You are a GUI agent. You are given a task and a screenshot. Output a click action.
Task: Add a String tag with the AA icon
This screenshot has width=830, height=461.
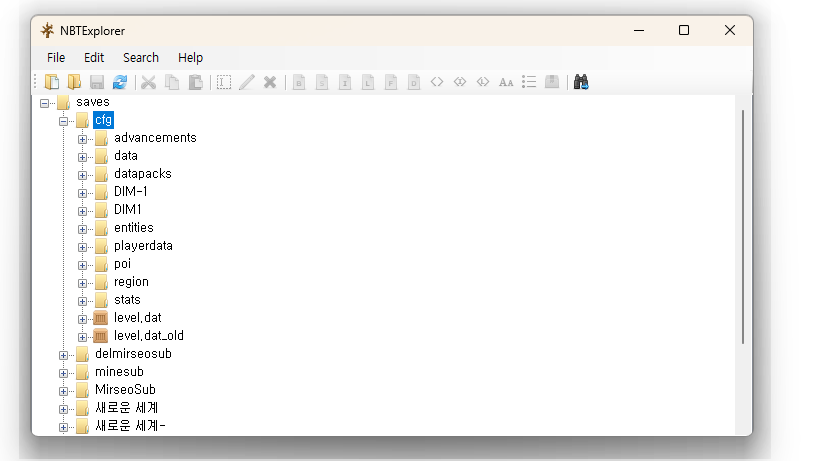click(x=506, y=82)
